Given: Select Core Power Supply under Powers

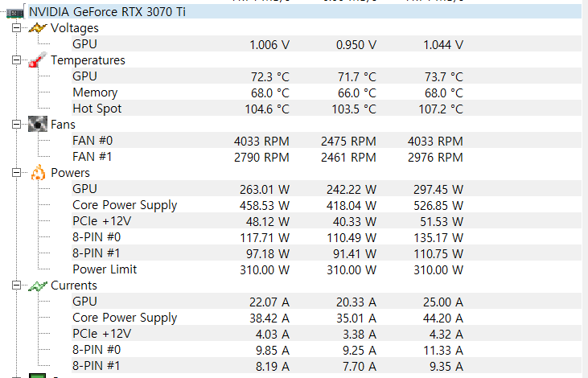Looking at the screenshot, I should [x=327, y=205].
